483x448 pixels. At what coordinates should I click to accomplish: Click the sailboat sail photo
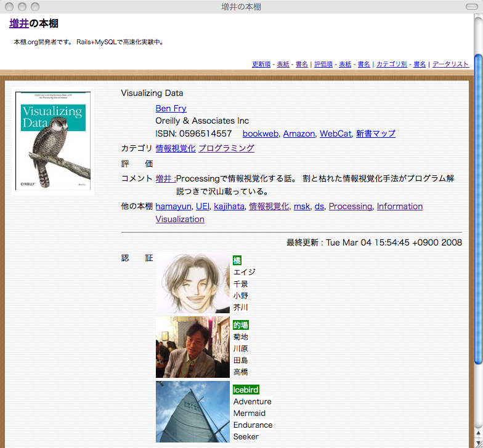pyautogui.click(x=193, y=412)
